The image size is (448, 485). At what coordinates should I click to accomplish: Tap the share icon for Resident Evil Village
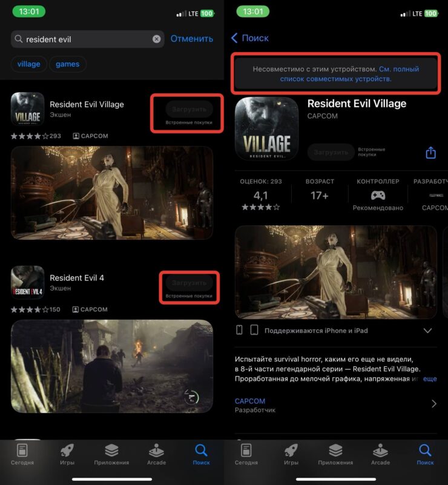coord(430,153)
